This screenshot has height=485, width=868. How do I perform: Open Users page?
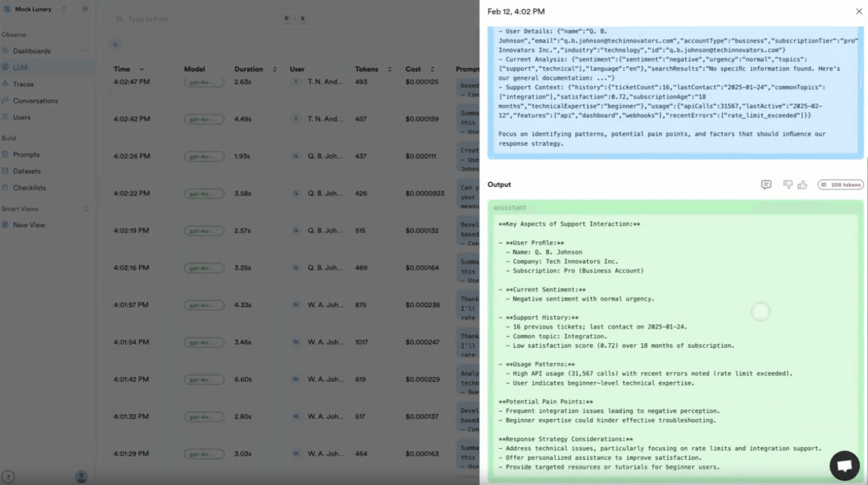[x=22, y=117]
